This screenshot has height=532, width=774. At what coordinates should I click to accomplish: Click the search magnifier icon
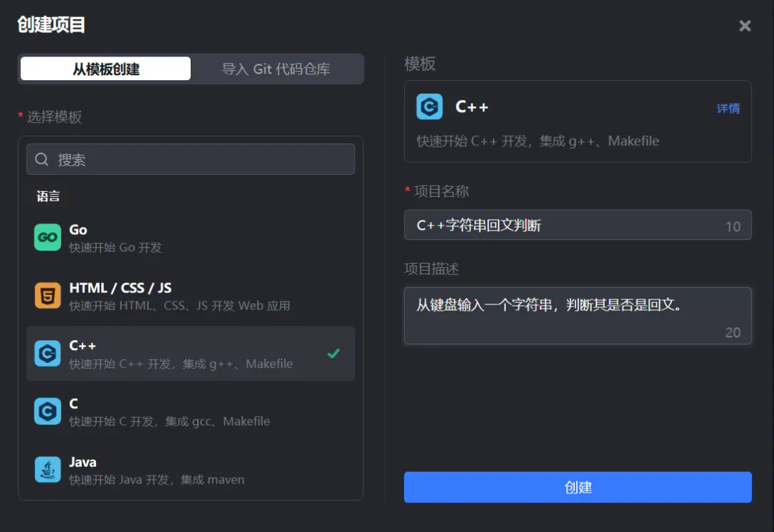[42, 160]
